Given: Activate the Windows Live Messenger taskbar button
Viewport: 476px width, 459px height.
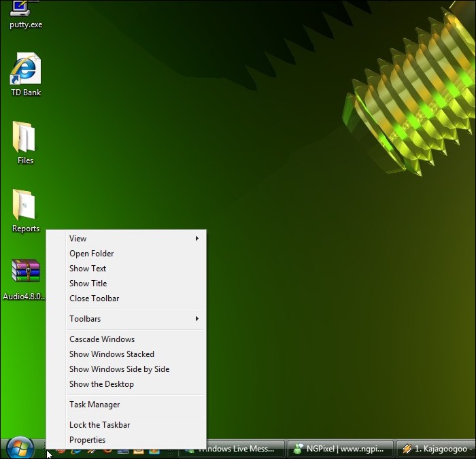Looking at the screenshot, I should pyautogui.click(x=245, y=449).
